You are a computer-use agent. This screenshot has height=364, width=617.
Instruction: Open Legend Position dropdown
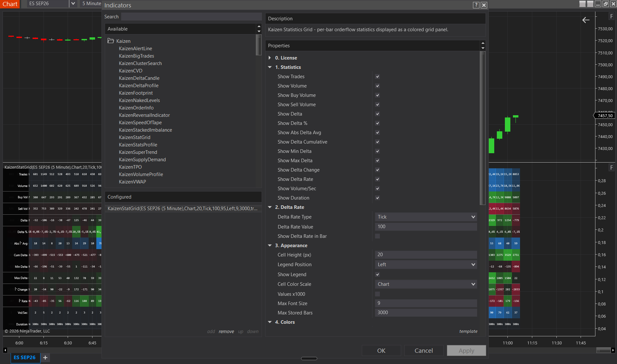(426, 265)
